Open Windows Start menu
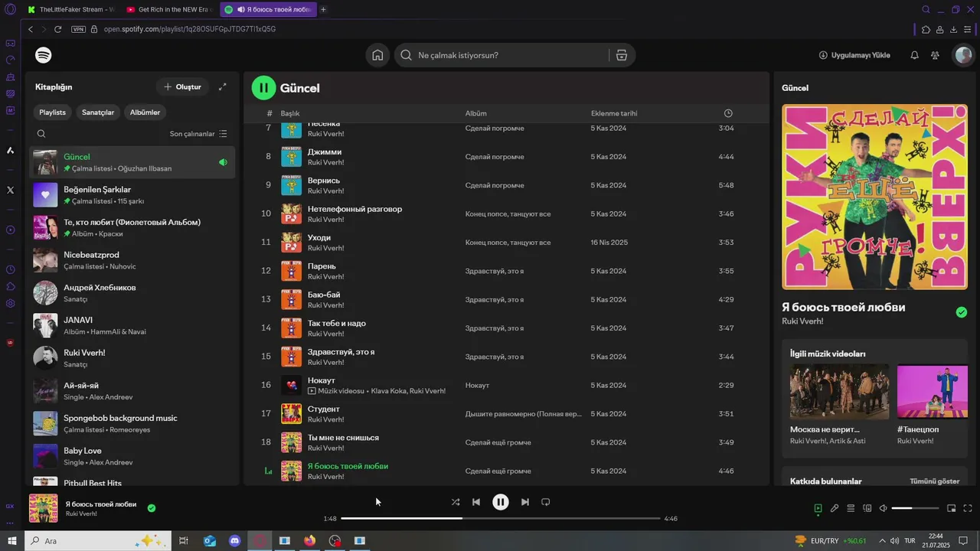This screenshot has width=980, height=551. (x=11, y=540)
